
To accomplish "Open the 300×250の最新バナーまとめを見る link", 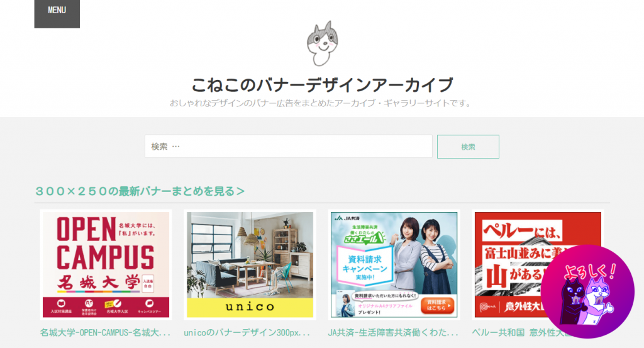I will (x=140, y=191).
